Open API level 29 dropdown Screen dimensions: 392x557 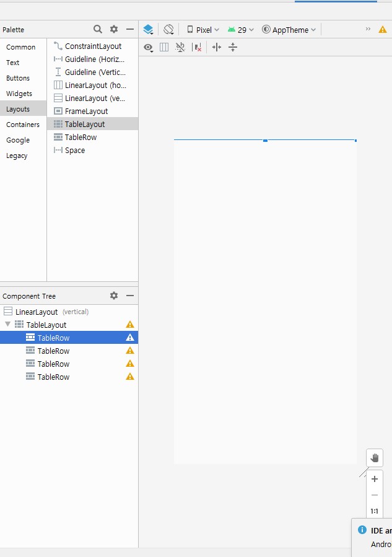pyautogui.click(x=241, y=30)
